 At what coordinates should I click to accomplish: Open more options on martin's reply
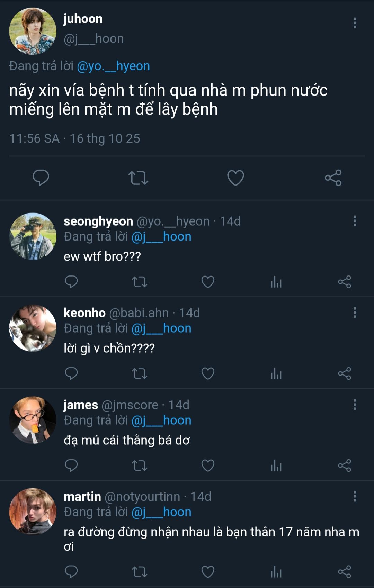point(355,496)
